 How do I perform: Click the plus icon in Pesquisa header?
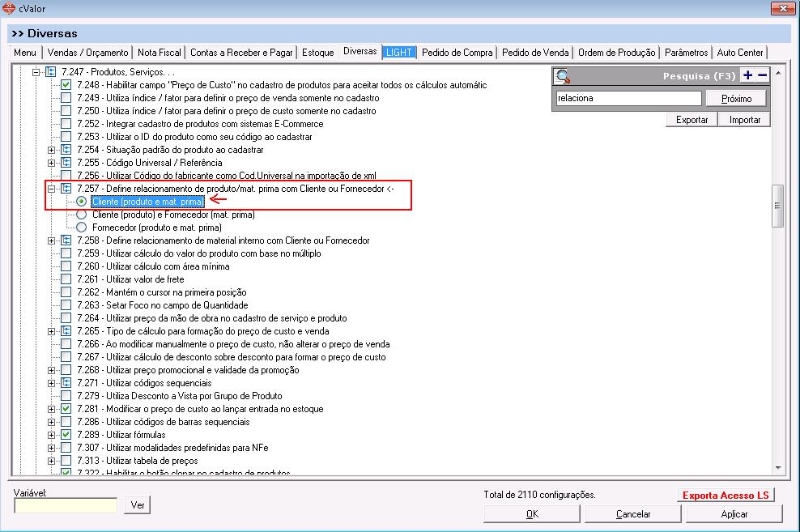point(748,75)
